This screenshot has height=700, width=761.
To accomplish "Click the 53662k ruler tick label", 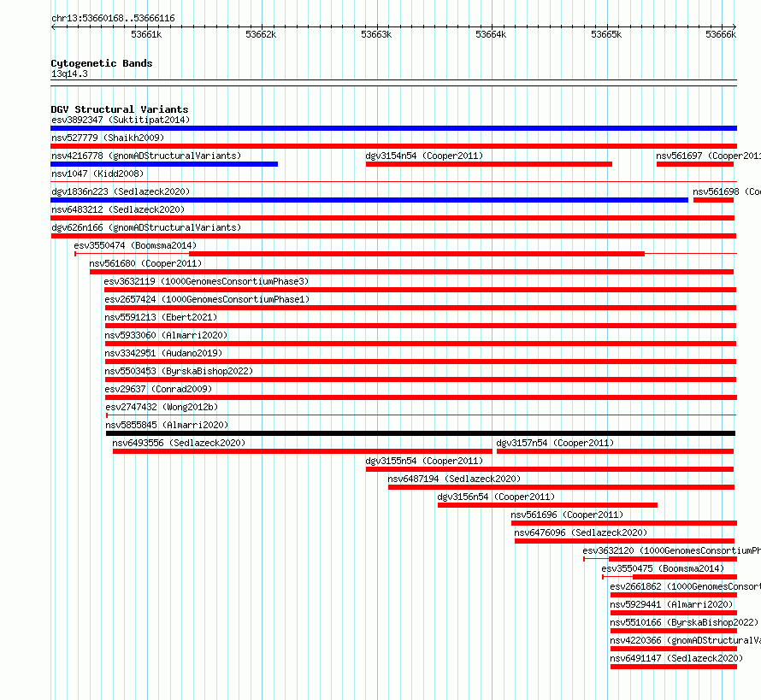I will coord(261,34).
